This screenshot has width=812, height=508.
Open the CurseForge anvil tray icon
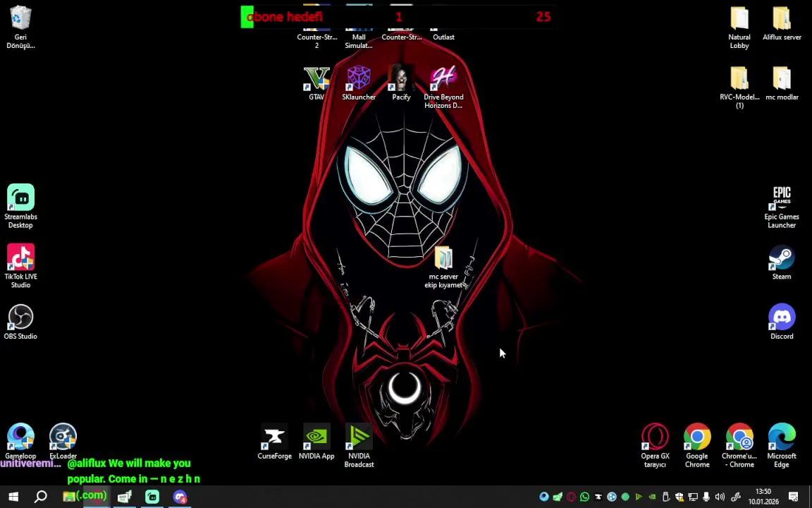click(598, 497)
